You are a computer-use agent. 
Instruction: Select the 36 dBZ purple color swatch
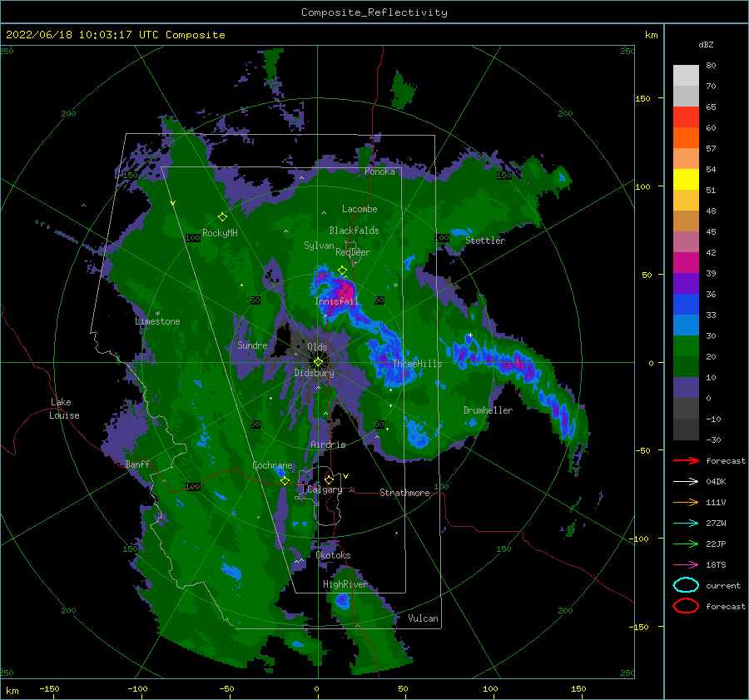click(686, 283)
